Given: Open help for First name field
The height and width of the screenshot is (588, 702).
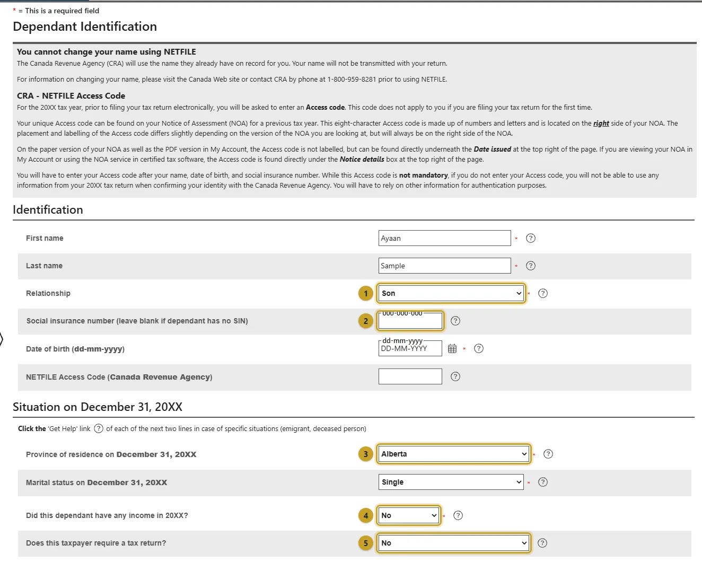Looking at the screenshot, I should [530, 238].
